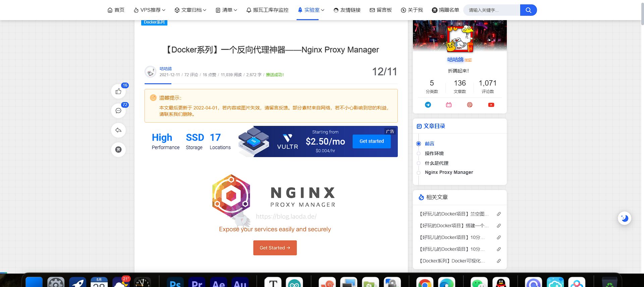Toggle dark mode with moon button
Viewport: 644px width, 287px height.
coord(625,218)
